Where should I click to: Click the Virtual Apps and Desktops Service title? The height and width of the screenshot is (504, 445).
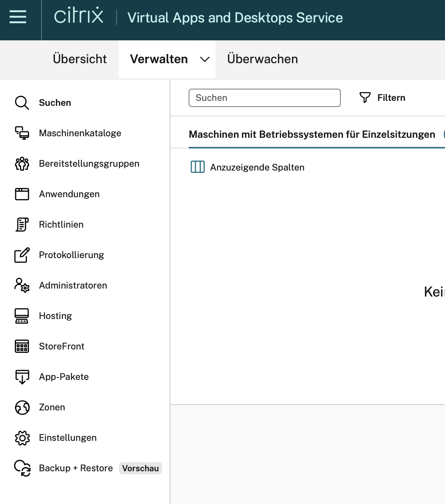235,18
